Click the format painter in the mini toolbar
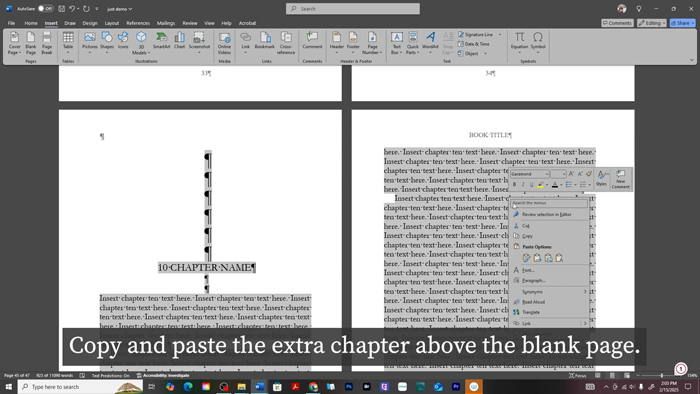Screen dimensions: 700x394 (x=589, y=174)
